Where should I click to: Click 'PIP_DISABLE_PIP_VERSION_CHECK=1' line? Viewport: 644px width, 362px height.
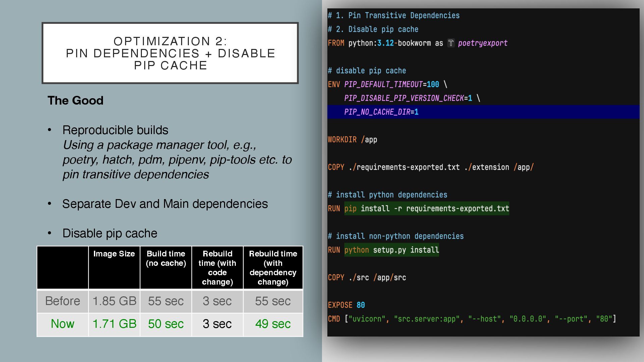coord(408,98)
